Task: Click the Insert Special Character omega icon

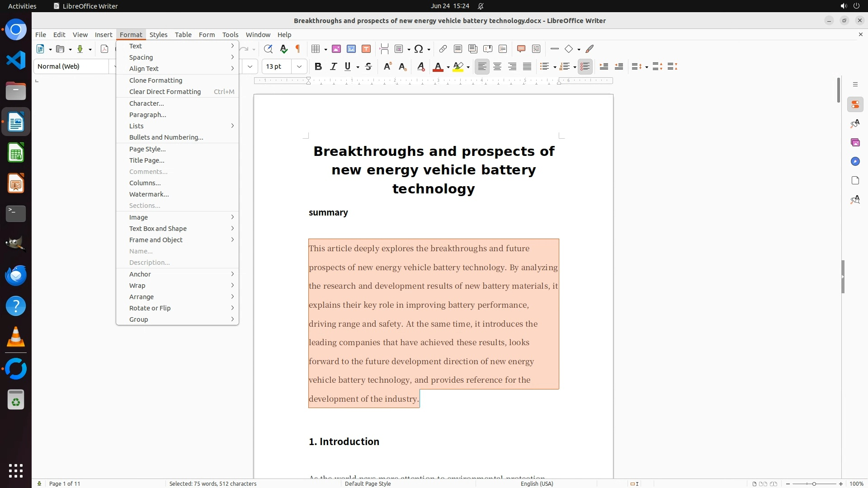Action: pyautogui.click(x=419, y=49)
